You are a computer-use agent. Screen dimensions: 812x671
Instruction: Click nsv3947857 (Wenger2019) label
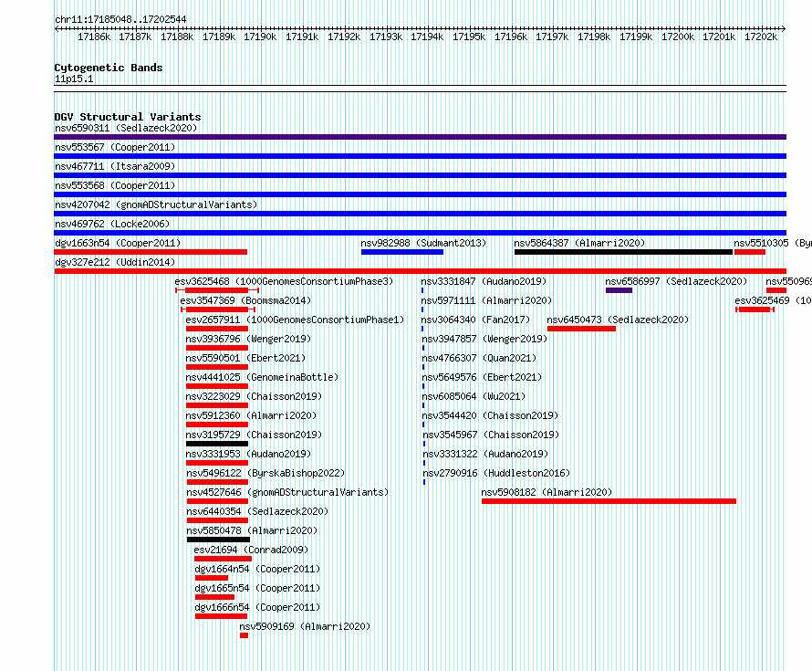pyautogui.click(x=484, y=339)
